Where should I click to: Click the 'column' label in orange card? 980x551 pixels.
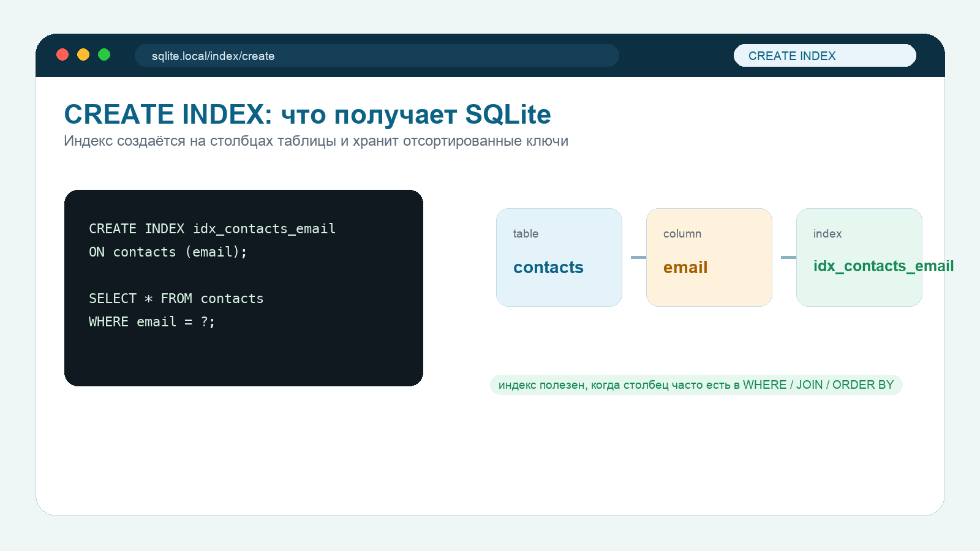[x=682, y=233]
